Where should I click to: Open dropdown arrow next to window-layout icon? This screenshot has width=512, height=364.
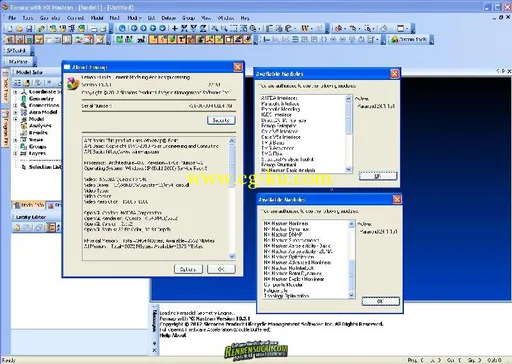[408, 29]
